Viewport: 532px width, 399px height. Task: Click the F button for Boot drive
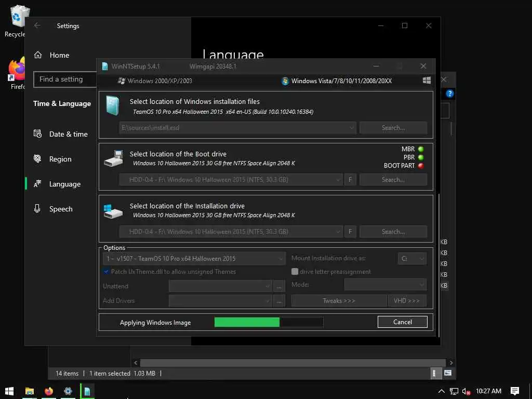[x=350, y=180]
